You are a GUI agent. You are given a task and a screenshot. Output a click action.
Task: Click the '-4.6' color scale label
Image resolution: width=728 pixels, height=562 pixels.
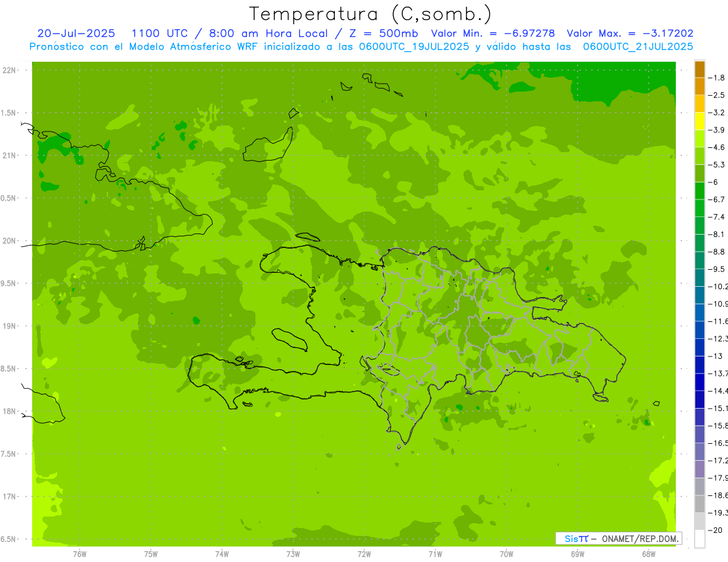coord(717,147)
